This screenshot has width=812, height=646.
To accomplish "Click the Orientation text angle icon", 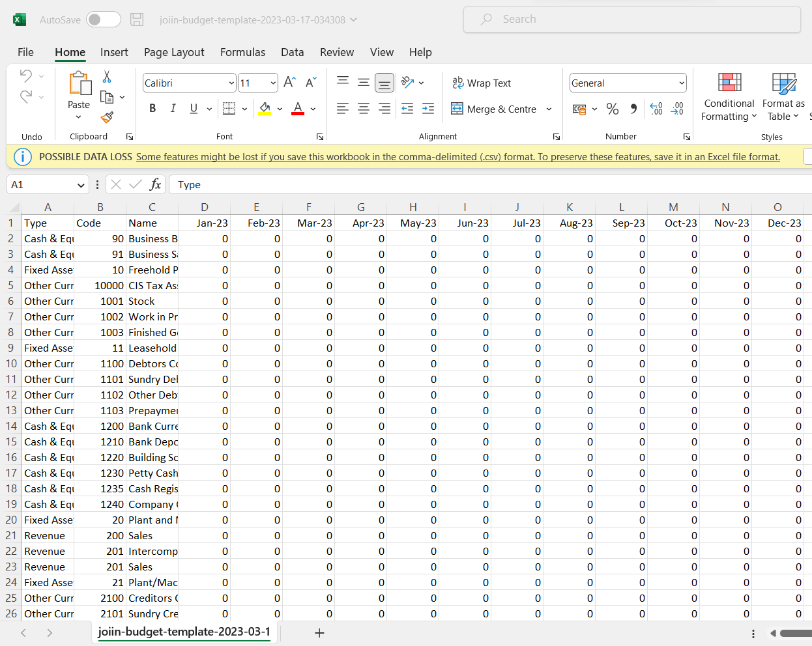I will [x=407, y=82].
